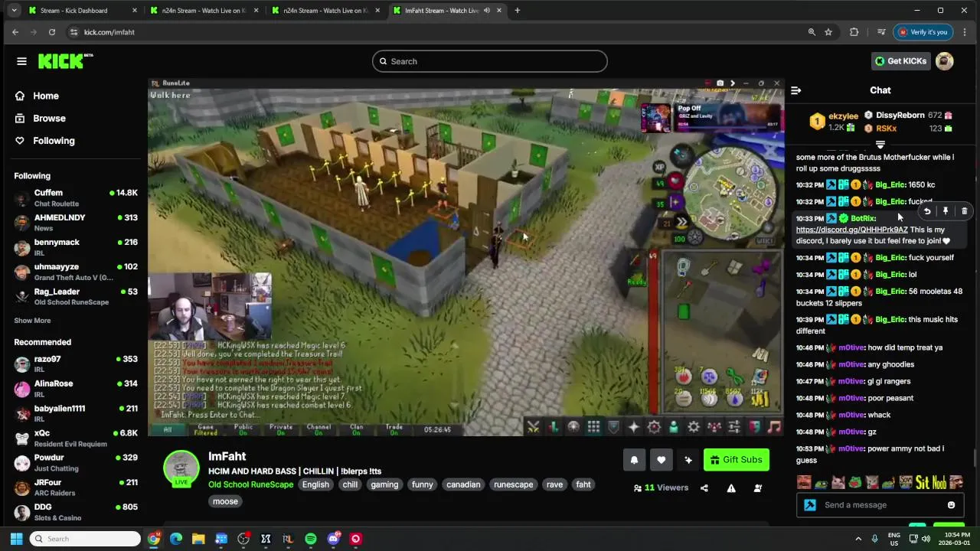Click the ImFaht channel avatar
Viewport: 980px width, 551px height.
[x=181, y=468]
